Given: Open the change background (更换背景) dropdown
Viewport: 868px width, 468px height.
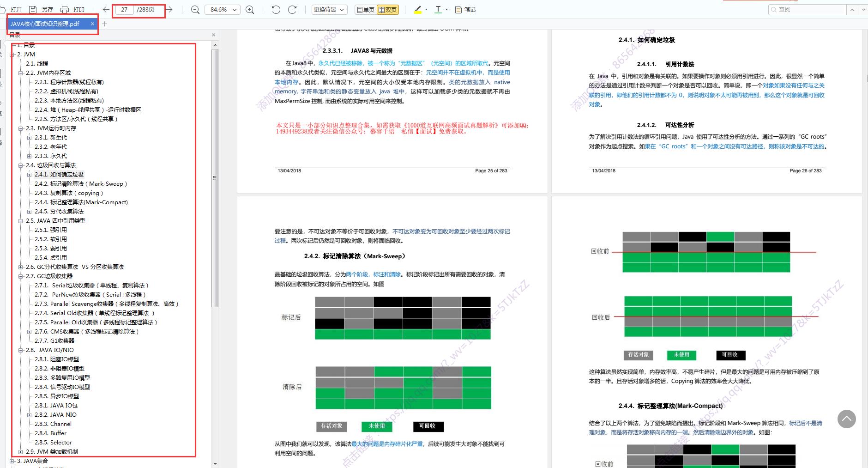Looking at the screenshot, I should [330, 9].
